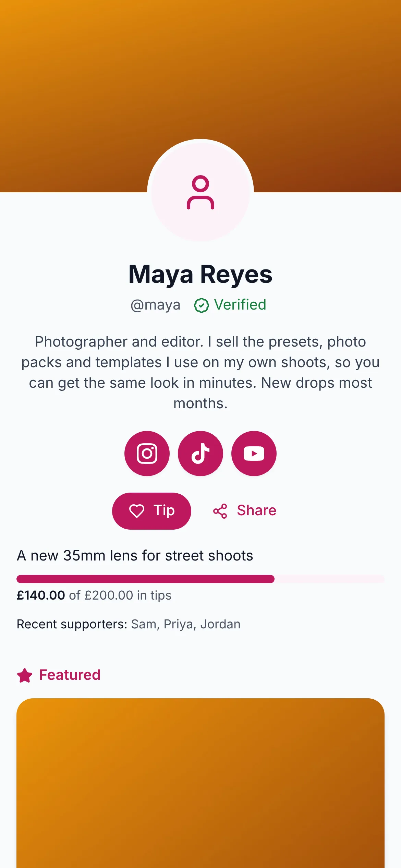Share this profile via Share link

[x=244, y=511]
